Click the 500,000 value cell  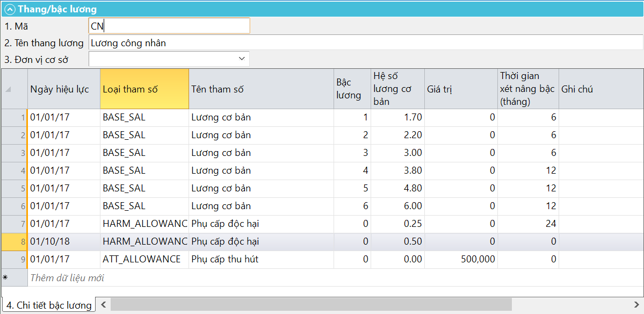click(461, 260)
